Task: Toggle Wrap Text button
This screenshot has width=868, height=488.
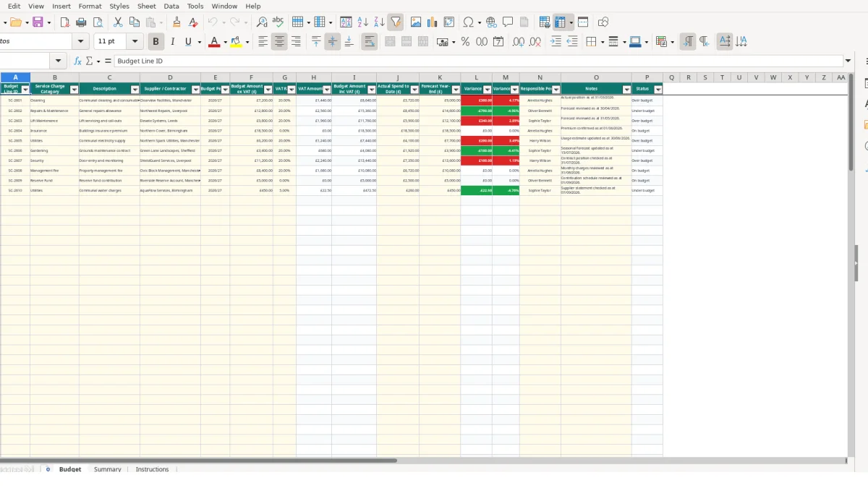Action: [x=370, y=42]
